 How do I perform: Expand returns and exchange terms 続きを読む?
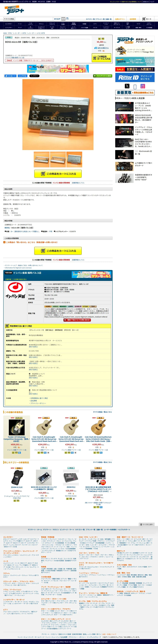[x=33, y=386]
